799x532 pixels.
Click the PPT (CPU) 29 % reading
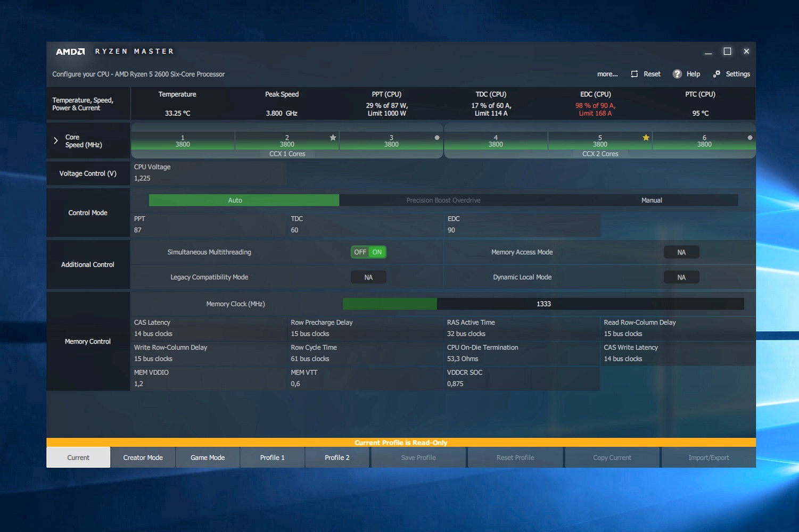point(386,109)
